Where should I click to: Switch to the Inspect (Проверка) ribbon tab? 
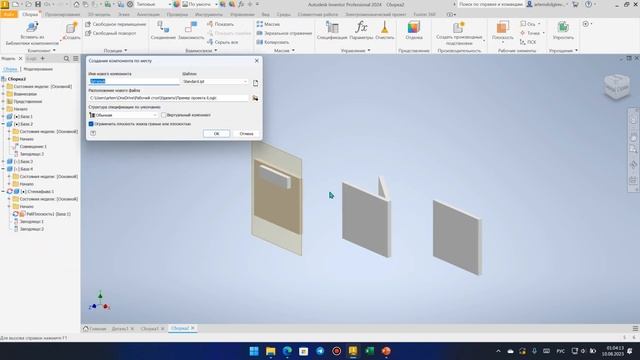177,14
